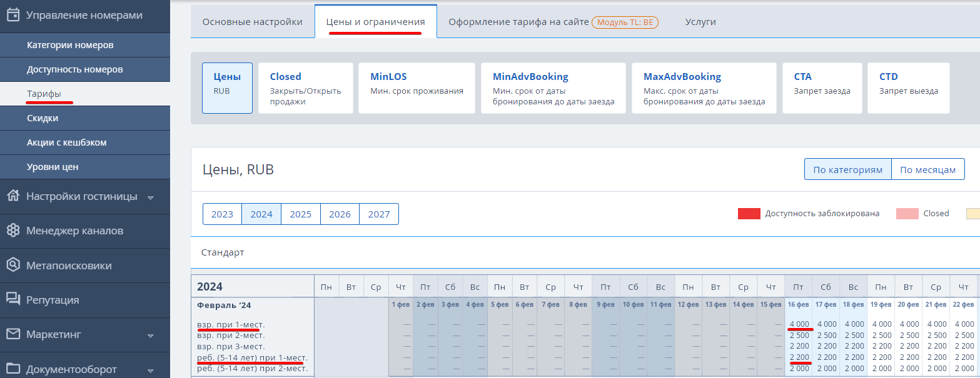The image size is (980, 378).
Task: Select the MinLOS restriction card
Action: pos(417,88)
